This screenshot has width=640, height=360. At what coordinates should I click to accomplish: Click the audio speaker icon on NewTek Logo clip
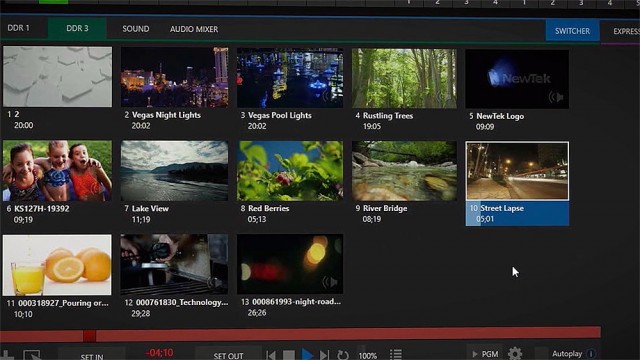click(556, 97)
